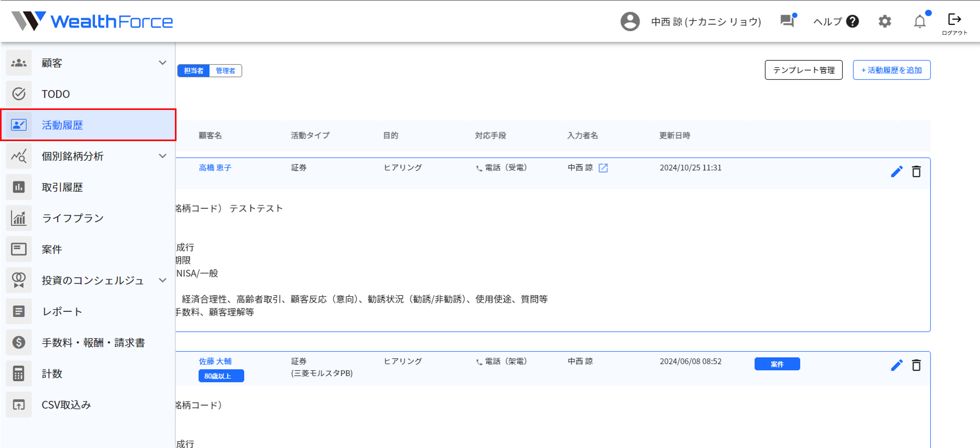Switch view to 管理者 toggle
Viewport: 980px width, 448px height.
(x=225, y=71)
